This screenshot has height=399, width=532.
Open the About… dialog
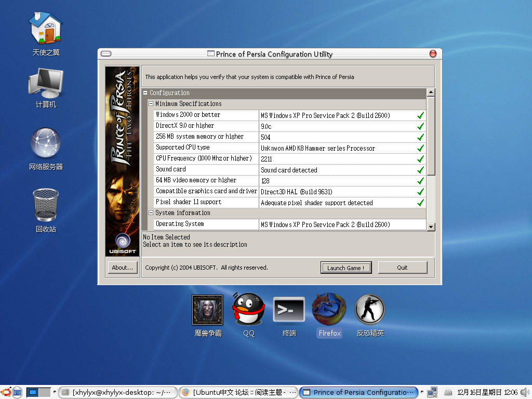[123, 268]
